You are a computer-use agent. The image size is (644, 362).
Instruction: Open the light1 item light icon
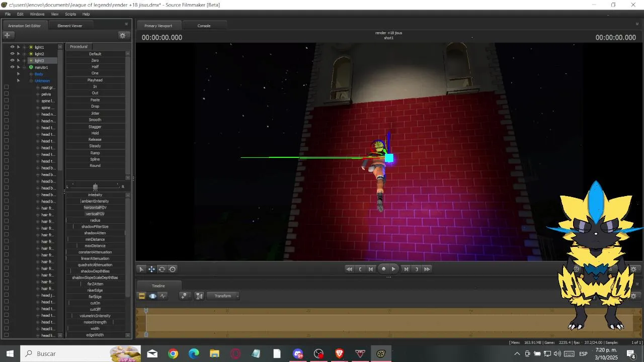[31, 47]
